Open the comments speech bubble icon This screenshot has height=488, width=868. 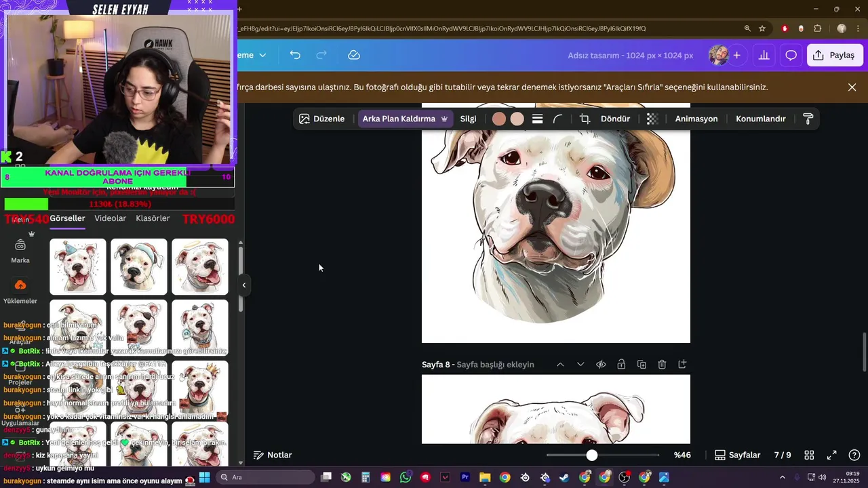[791, 55]
